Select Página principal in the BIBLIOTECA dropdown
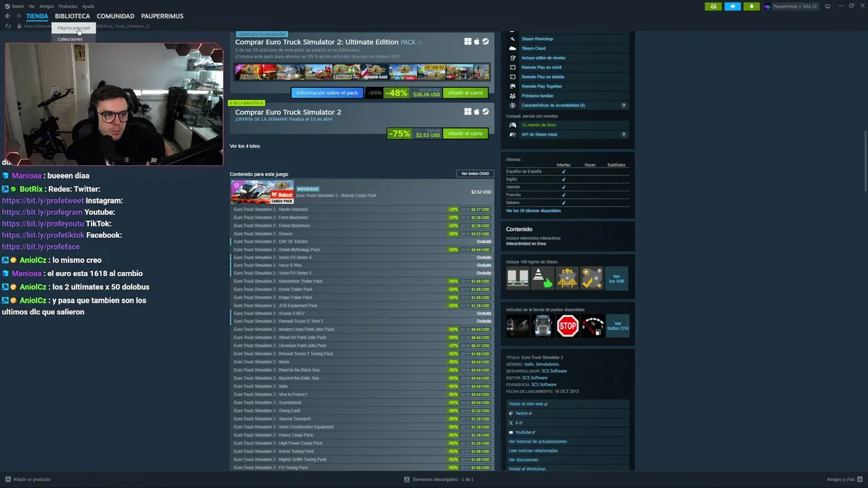Screen dimensions: 868x488 (x=73, y=28)
